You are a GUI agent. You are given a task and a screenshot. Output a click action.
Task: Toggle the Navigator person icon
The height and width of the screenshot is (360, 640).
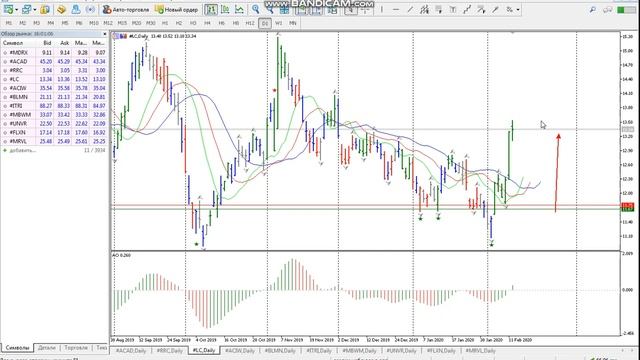coord(76,9)
